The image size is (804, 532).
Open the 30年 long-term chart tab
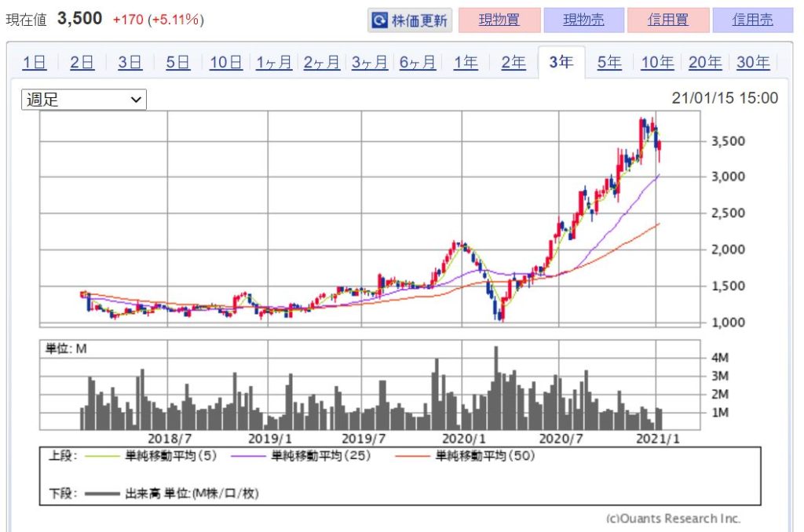pyautogui.click(x=753, y=63)
